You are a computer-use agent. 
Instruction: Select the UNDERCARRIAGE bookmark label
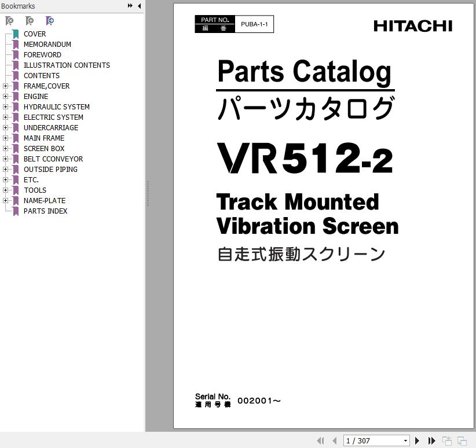51,128
